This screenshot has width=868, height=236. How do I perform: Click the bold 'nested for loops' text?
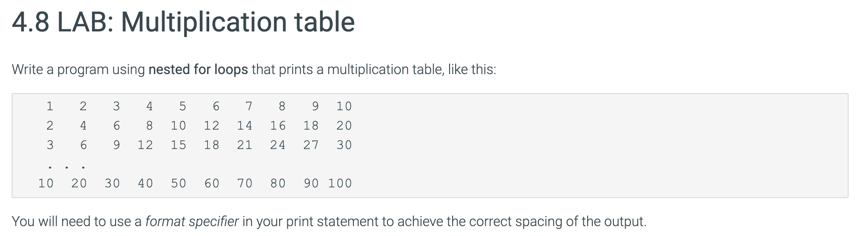(198, 69)
